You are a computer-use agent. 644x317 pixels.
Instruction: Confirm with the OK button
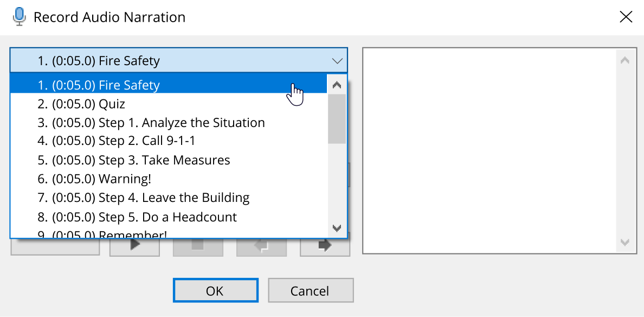pos(215,290)
